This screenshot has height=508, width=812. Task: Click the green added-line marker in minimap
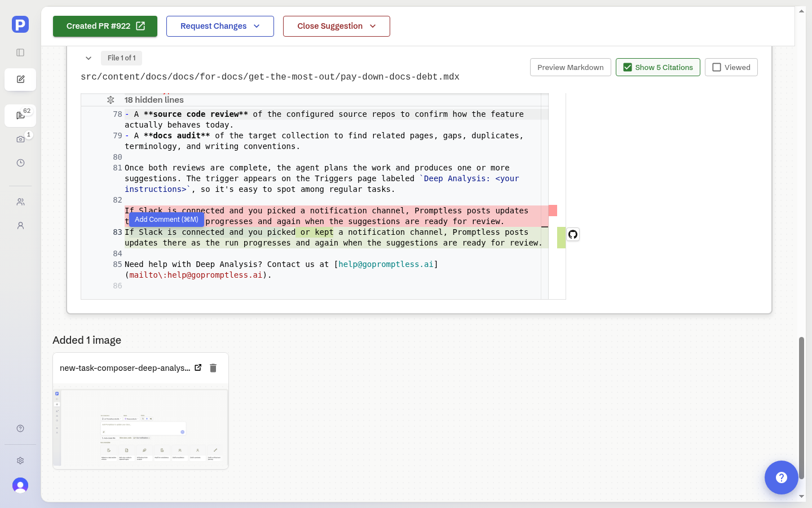(561, 238)
